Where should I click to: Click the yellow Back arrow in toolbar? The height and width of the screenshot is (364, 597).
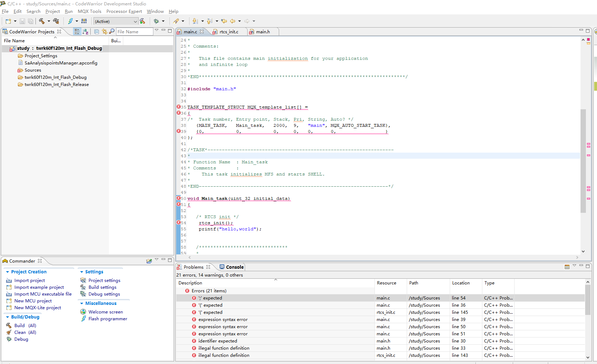pyautogui.click(x=233, y=21)
